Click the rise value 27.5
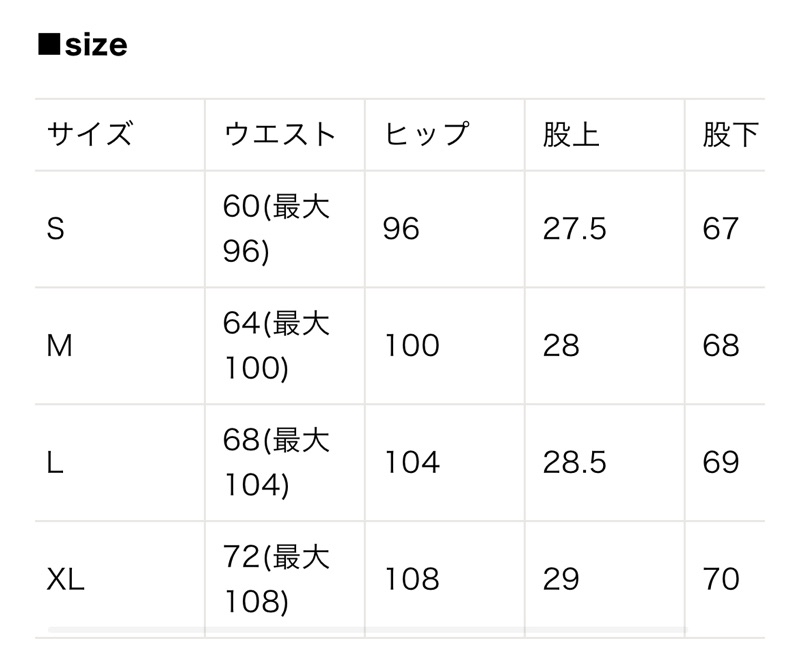Screen dimensions: 800x663 pos(574,229)
